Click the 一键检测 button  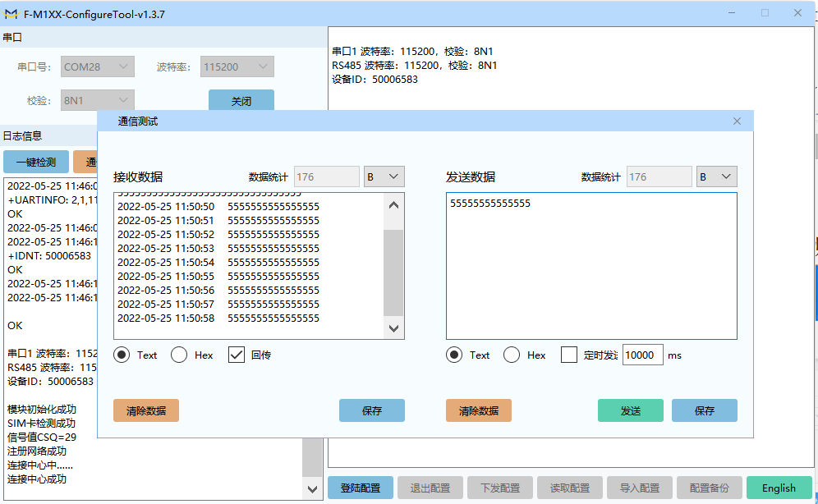(x=36, y=162)
